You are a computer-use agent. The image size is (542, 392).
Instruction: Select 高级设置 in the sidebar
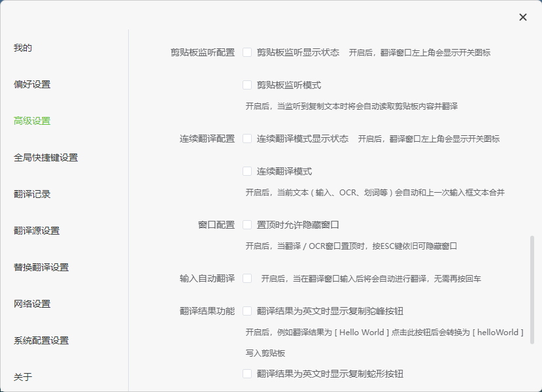[32, 121]
